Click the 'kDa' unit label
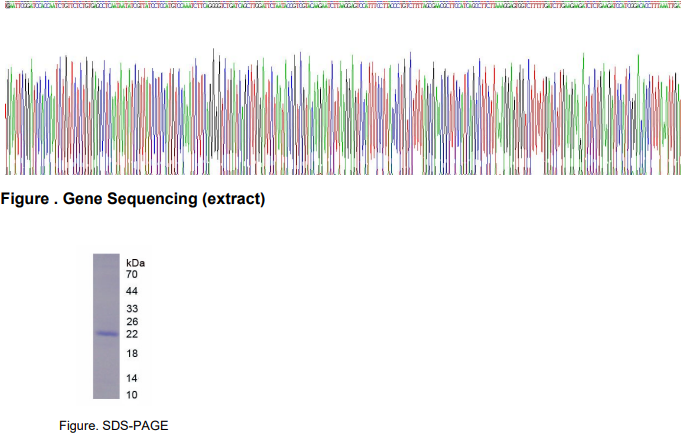Image resolution: width=692 pixels, height=436 pixels. (135, 263)
